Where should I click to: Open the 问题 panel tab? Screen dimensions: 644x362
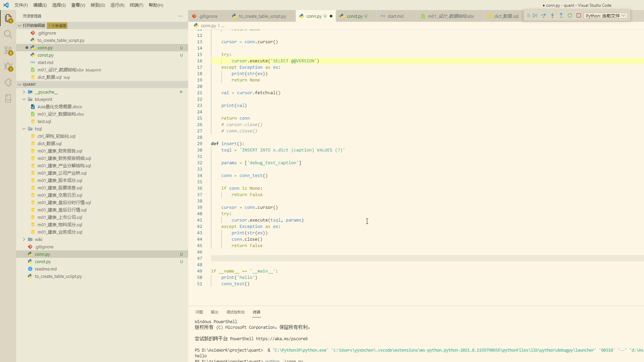pyautogui.click(x=199, y=312)
